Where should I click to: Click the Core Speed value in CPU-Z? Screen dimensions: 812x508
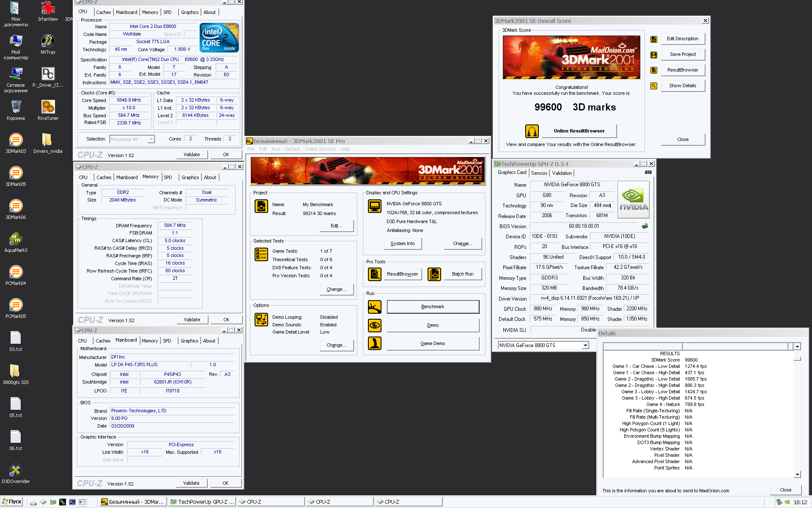point(129,100)
